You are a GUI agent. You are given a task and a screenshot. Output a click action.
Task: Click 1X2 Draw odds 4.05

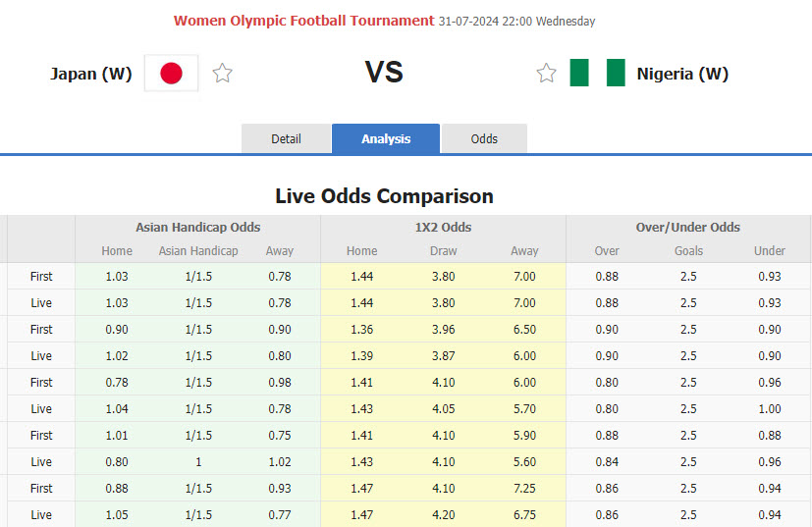pos(443,408)
